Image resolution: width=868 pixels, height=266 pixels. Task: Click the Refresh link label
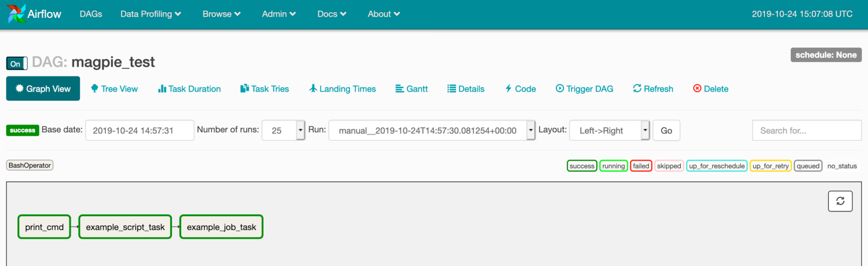point(659,89)
